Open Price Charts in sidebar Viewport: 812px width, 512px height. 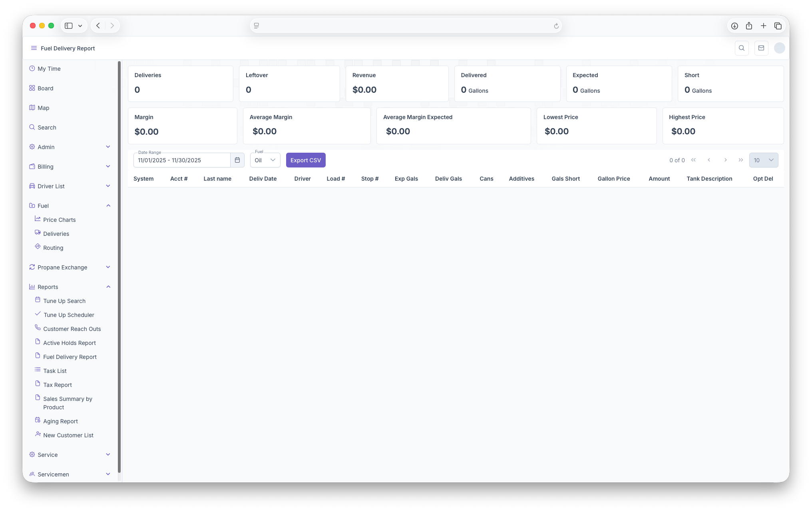coord(59,220)
